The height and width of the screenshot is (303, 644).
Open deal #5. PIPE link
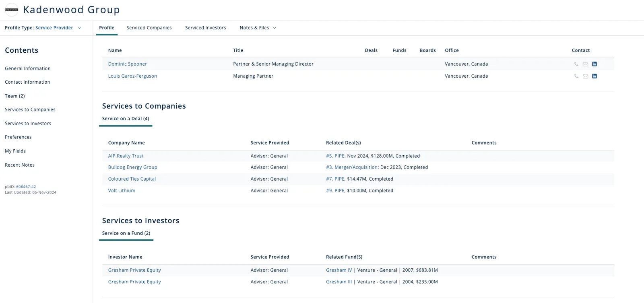point(335,156)
